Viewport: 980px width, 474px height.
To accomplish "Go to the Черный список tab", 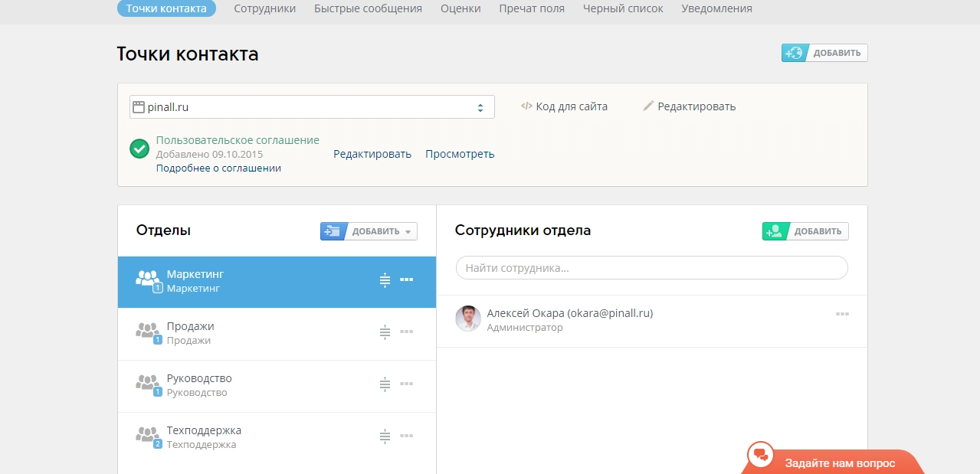I will tap(623, 8).
